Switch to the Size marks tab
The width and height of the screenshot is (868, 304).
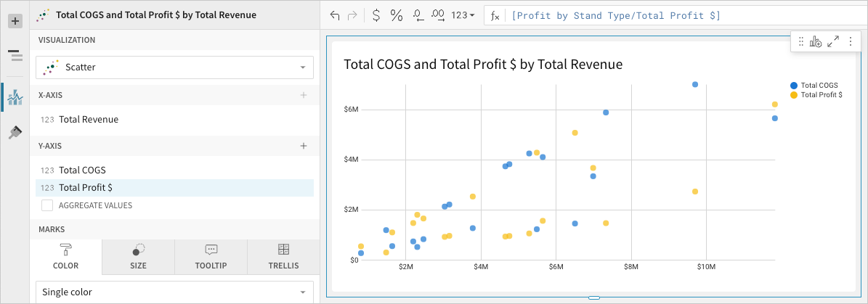pos(138,257)
